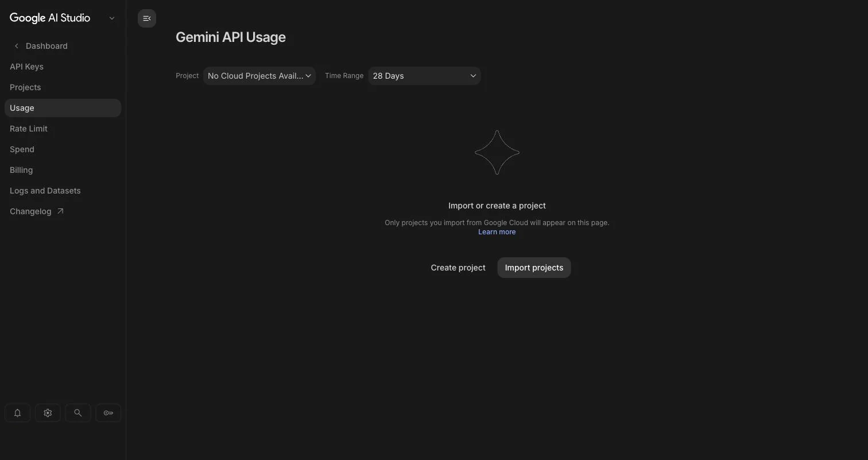This screenshot has height=460, width=868.
Task: Follow the Learn more link
Action: point(497,232)
